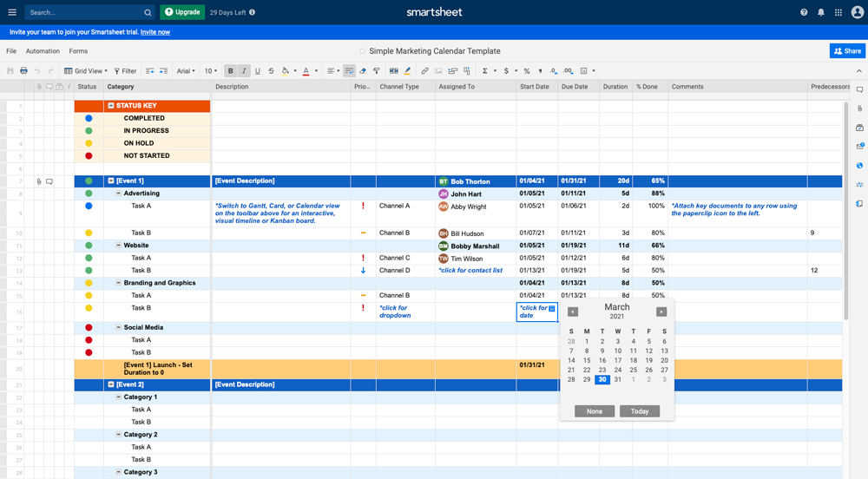The width and height of the screenshot is (868, 479).
Task: Click in the Search field
Action: (91, 12)
